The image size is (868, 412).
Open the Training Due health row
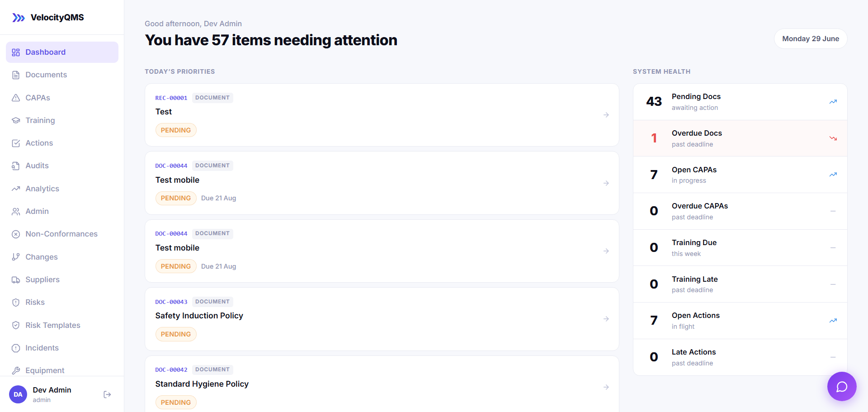[740, 248]
